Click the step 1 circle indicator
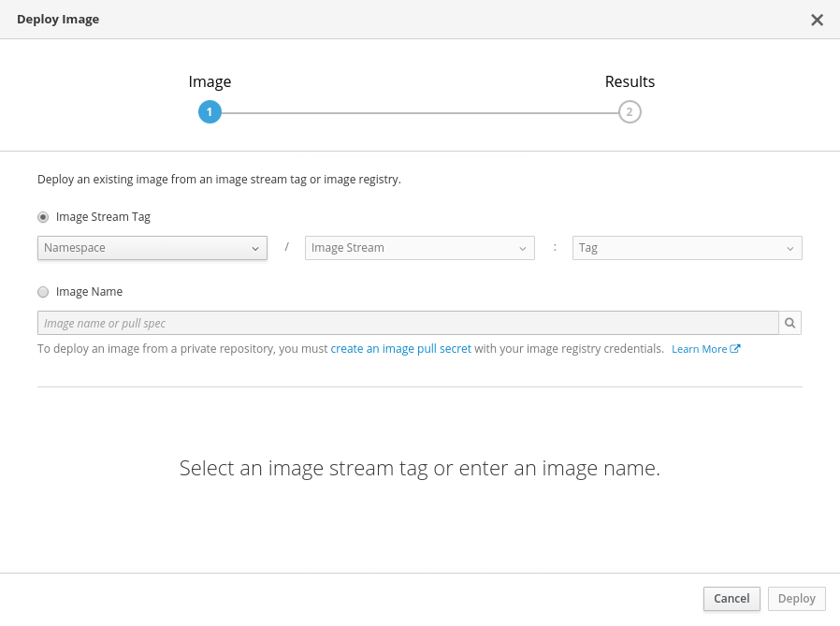The image size is (840, 626). (x=210, y=112)
